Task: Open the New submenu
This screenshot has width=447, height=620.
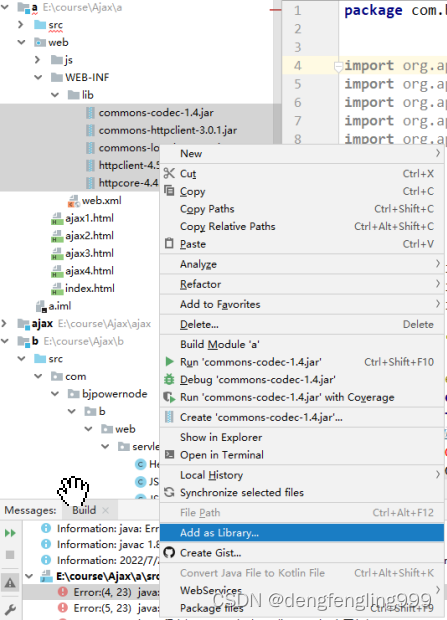Action: click(x=302, y=153)
